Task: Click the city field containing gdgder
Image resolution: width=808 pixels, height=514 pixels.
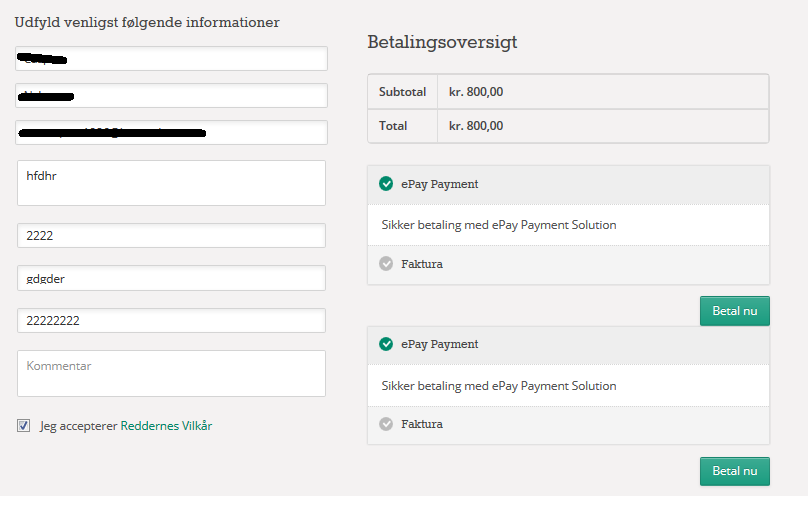Action: [171, 278]
